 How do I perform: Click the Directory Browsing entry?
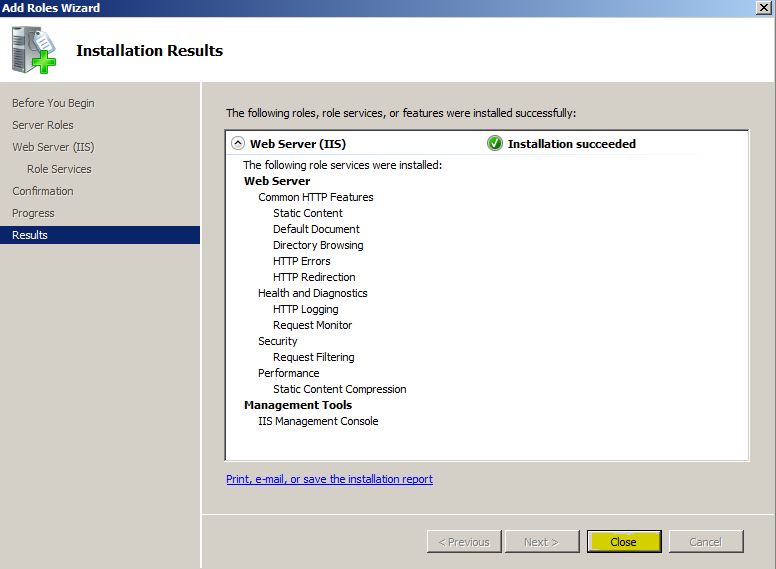click(x=318, y=245)
